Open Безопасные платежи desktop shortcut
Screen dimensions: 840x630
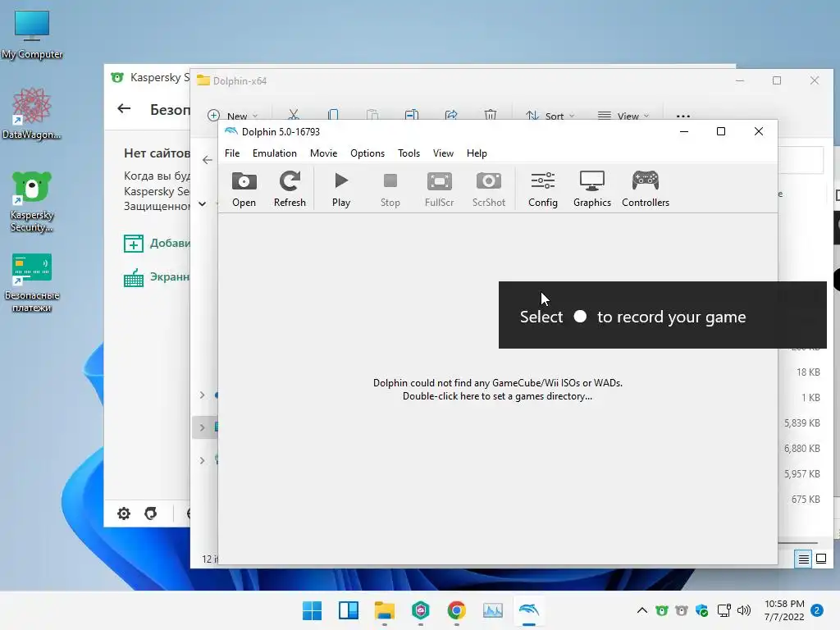(x=32, y=282)
